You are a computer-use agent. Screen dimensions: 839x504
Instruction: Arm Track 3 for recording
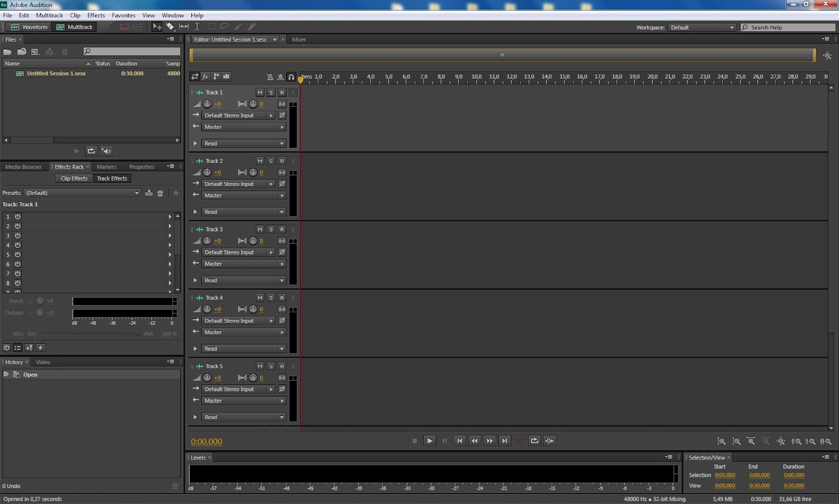(x=282, y=229)
